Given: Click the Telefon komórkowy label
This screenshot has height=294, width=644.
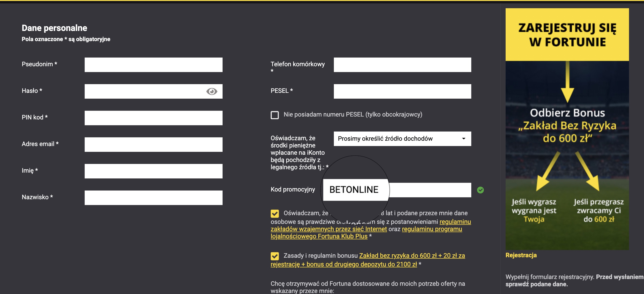Looking at the screenshot, I should (298, 67).
